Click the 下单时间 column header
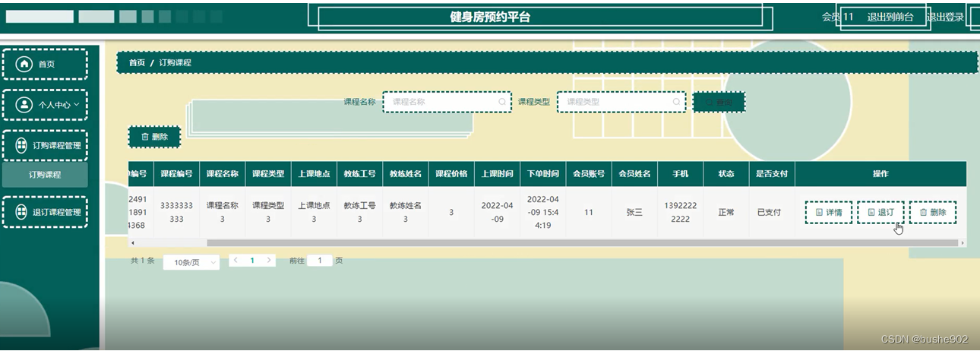The image size is (980, 351). click(x=542, y=174)
